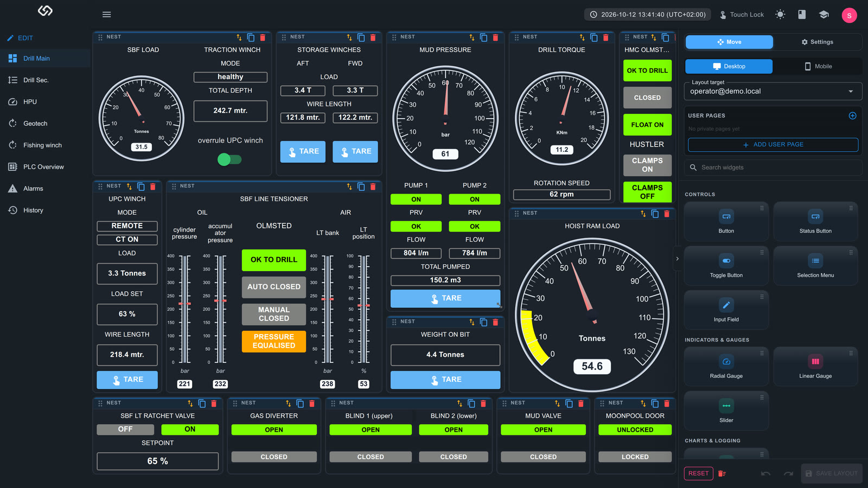
Task: Delete the SBF LOAD nest with its trash icon
Action: coord(263,37)
